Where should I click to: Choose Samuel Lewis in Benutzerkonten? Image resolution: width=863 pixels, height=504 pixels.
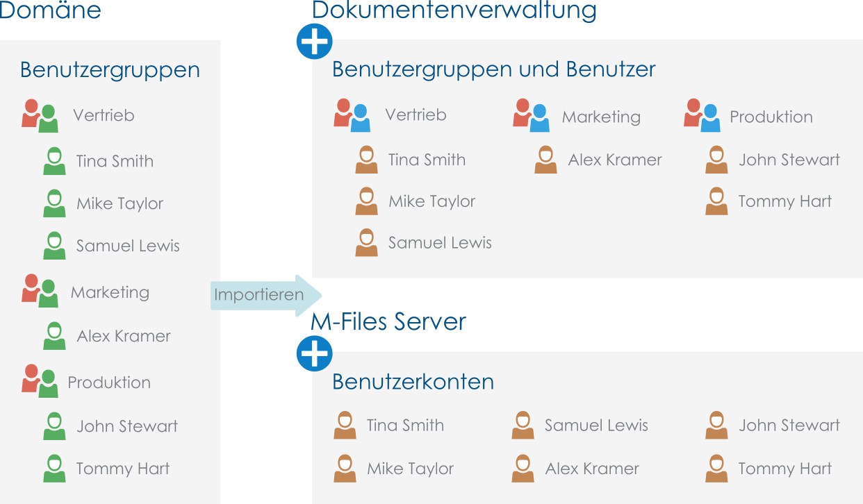[x=595, y=426]
